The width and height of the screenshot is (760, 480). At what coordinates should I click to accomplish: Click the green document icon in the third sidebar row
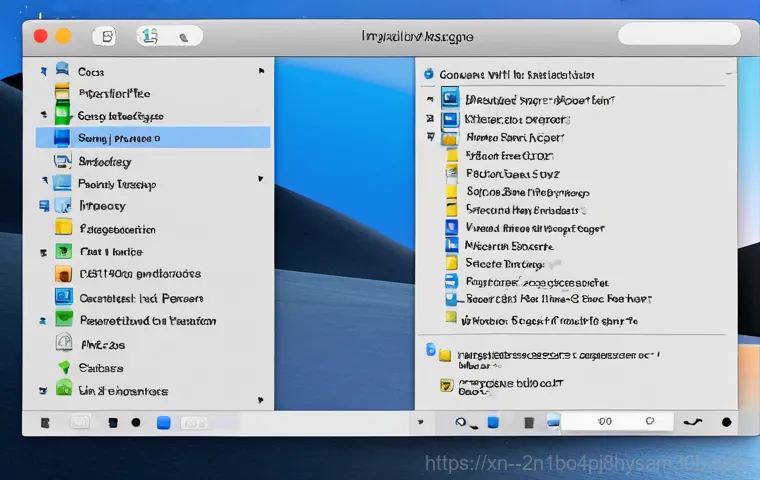pyautogui.click(x=63, y=114)
